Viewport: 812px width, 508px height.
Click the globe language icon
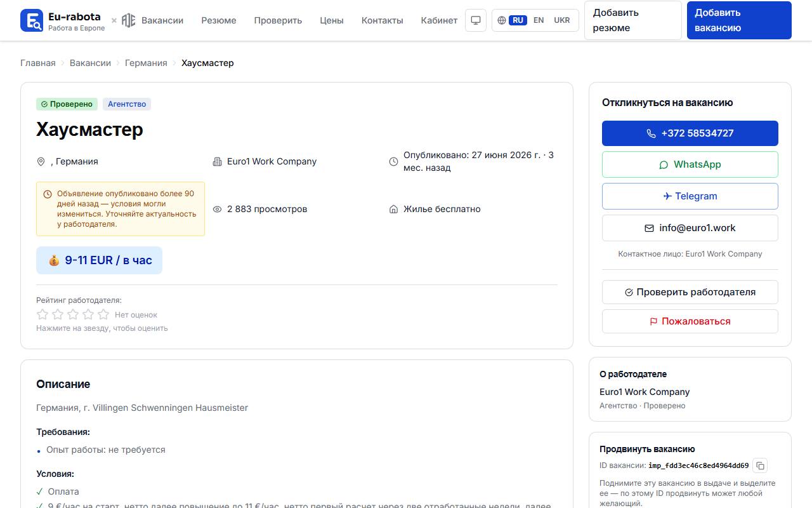pos(502,20)
